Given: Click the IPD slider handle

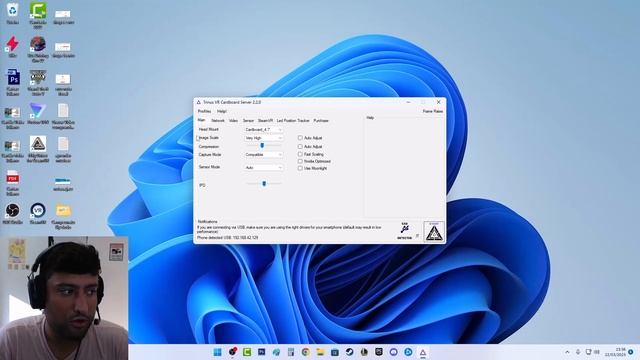Looking at the screenshot, I should pyautogui.click(x=264, y=184).
